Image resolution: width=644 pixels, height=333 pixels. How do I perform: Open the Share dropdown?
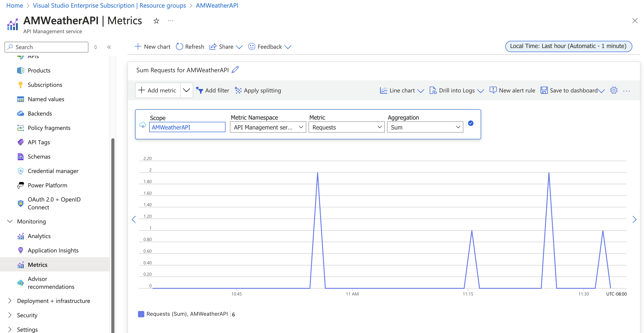coord(226,47)
